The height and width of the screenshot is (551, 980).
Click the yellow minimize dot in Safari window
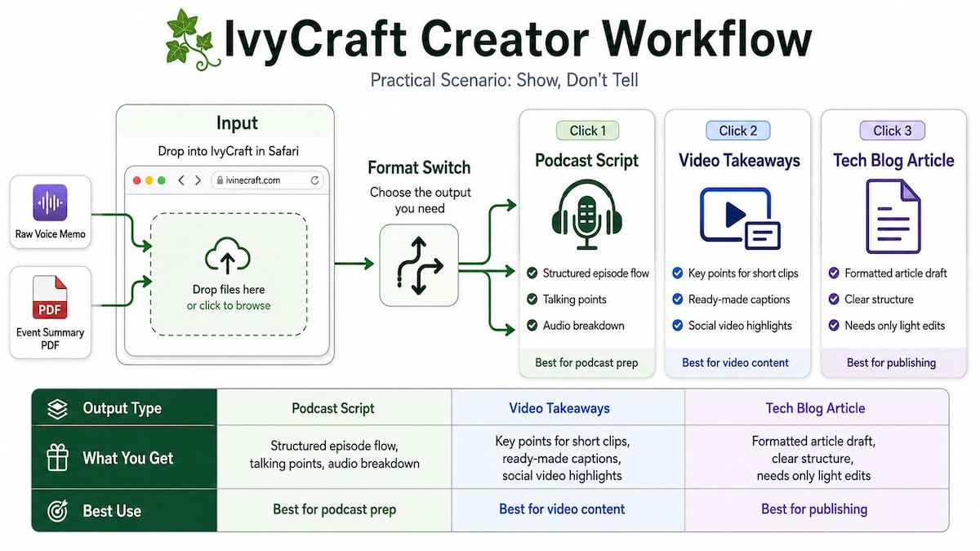coord(149,180)
